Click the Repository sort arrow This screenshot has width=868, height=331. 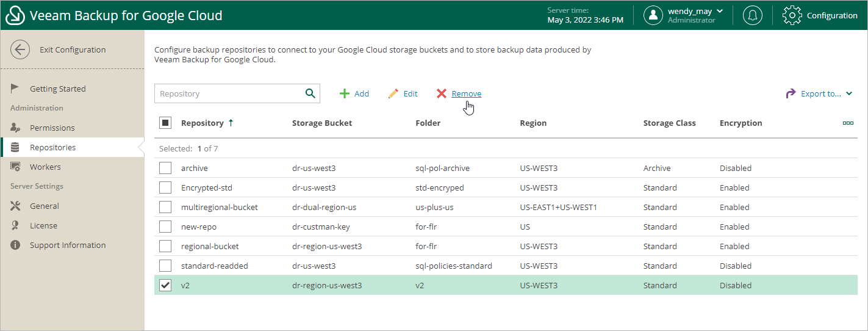(231, 123)
